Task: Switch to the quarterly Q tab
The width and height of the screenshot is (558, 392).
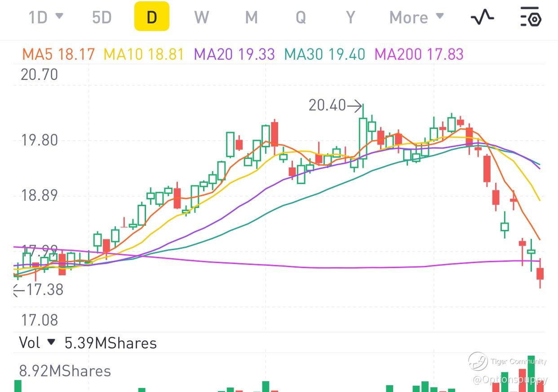Action: [x=301, y=18]
